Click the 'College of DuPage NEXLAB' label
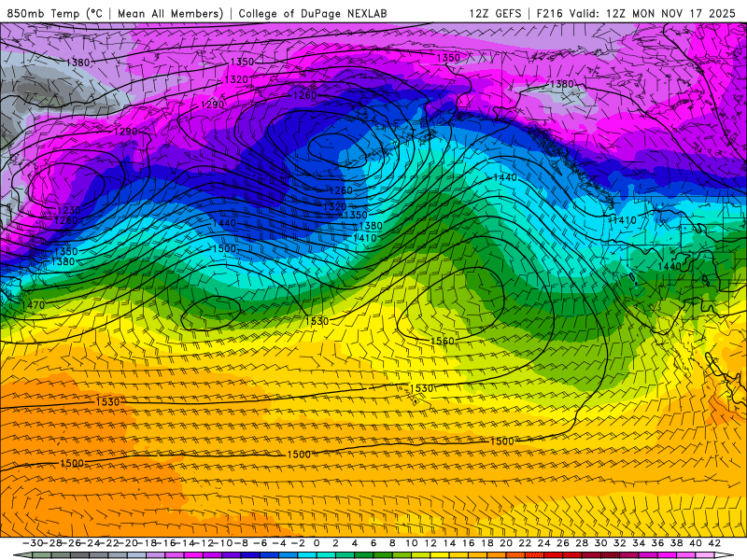 point(313,13)
